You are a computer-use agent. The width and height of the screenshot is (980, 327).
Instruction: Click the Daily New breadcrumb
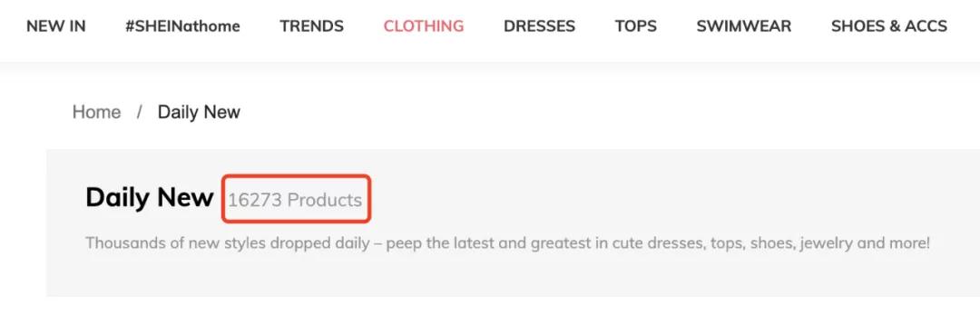tap(199, 112)
